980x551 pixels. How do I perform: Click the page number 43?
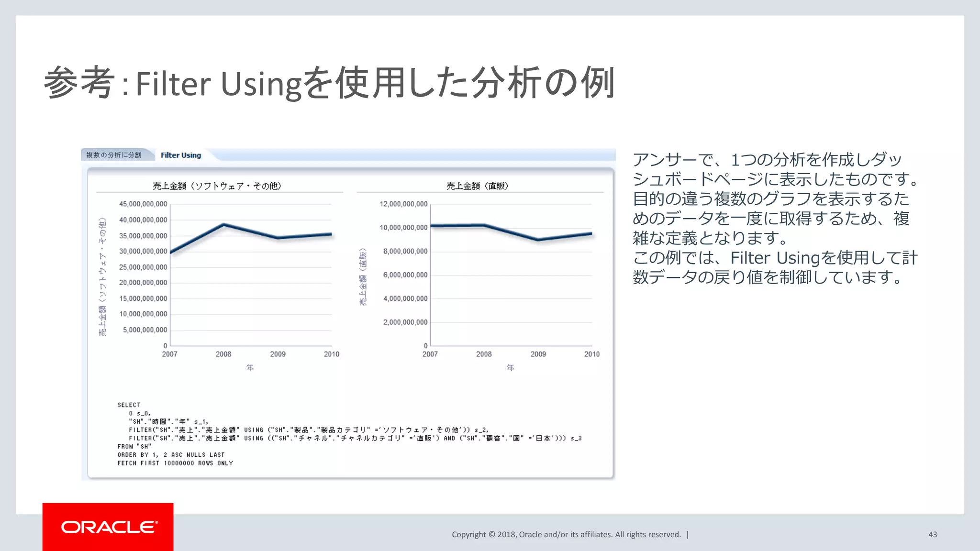coord(933,534)
